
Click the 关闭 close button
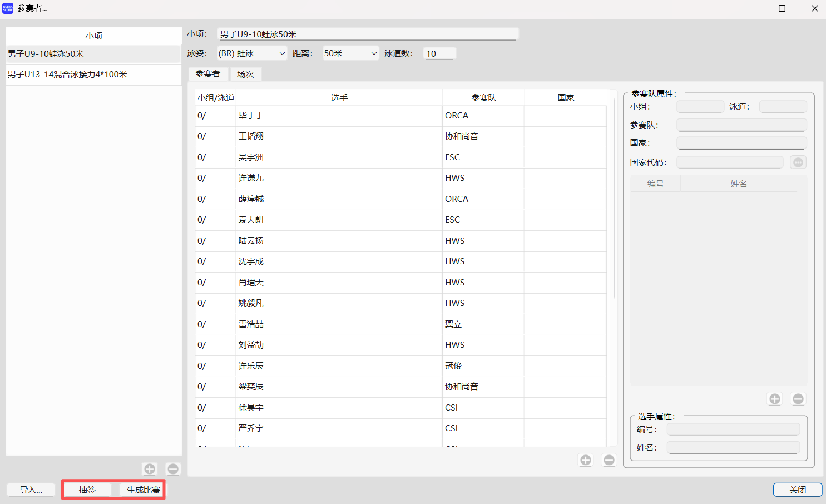(x=798, y=490)
